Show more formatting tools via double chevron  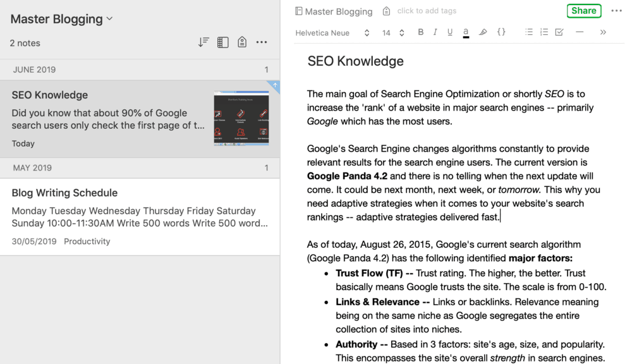[x=603, y=32]
